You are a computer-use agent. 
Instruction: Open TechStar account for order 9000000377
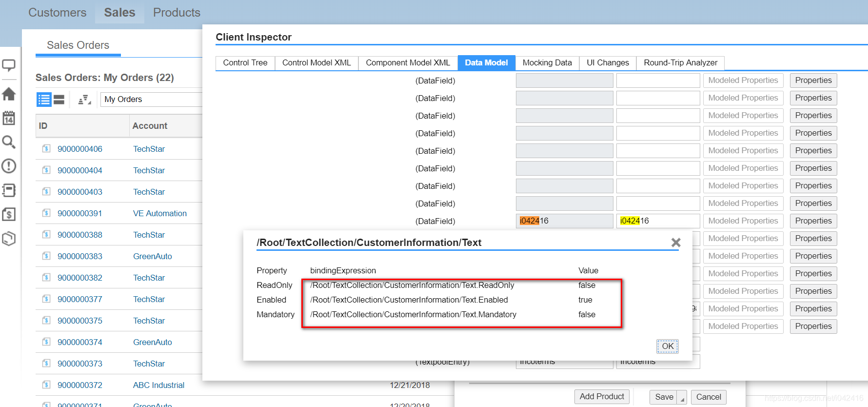tap(149, 299)
